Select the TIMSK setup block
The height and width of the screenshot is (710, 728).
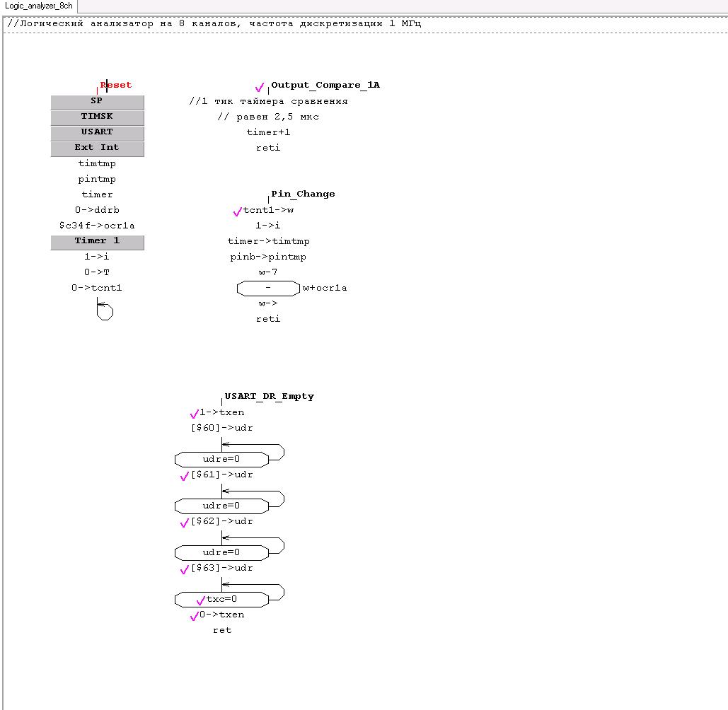[97, 117]
